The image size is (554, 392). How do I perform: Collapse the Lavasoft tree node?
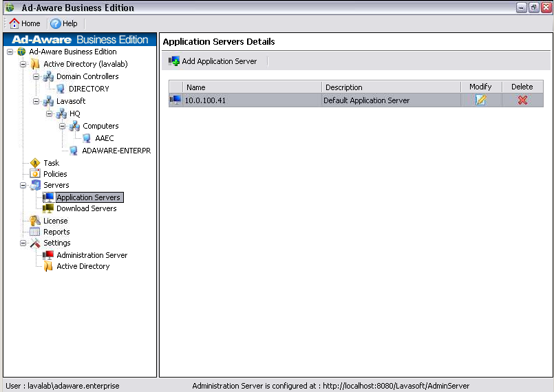36,101
